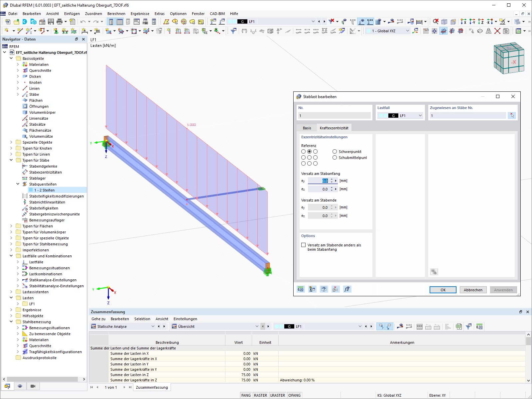Click the camera views icon below Navigator
532x399 pixels.
(33, 386)
